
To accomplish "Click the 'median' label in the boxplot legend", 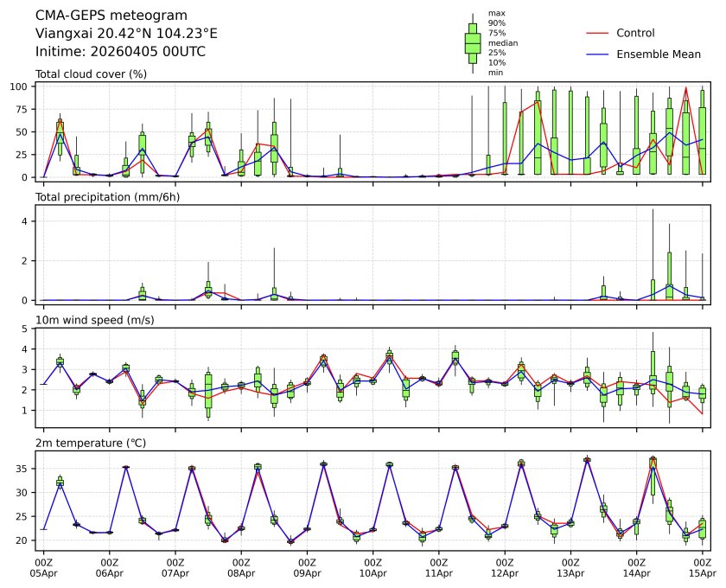I will pos(503,42).
